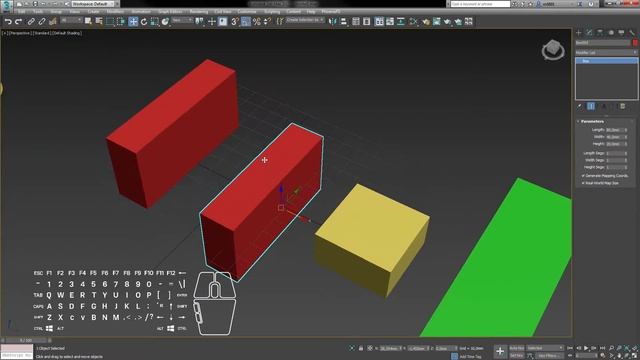Open the Tools menu

tap(38, 12)
